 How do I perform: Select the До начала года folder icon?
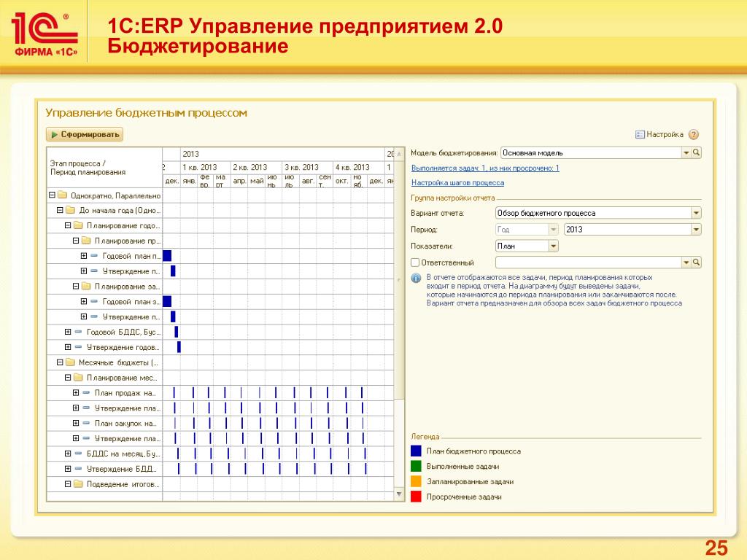71,210
